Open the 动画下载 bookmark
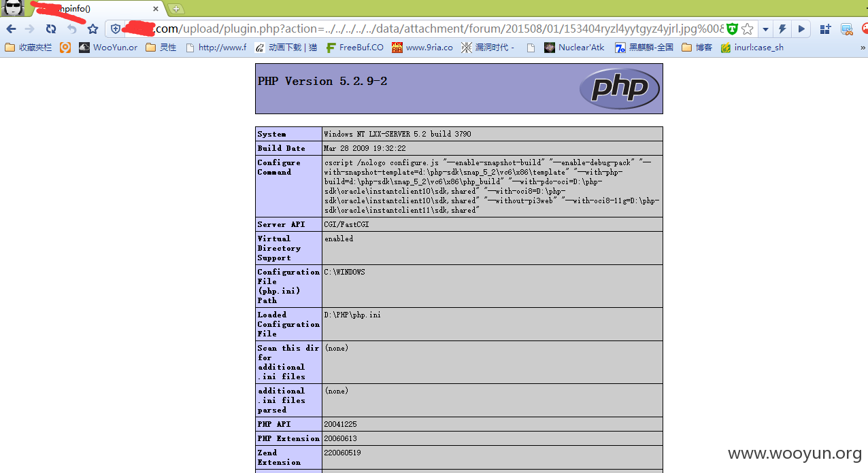This screenshot has height=473, width=868. pyautogui.click(x=286, y=48)
